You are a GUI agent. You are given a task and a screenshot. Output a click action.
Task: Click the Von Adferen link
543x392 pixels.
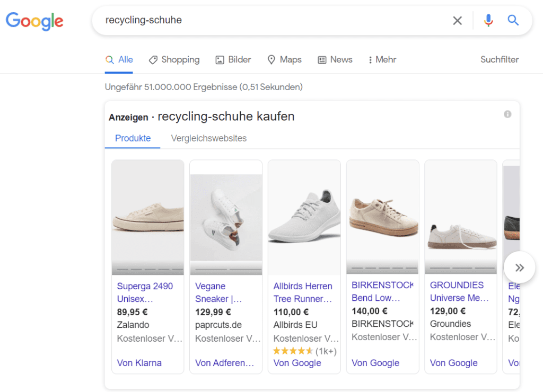click(224, 362)
